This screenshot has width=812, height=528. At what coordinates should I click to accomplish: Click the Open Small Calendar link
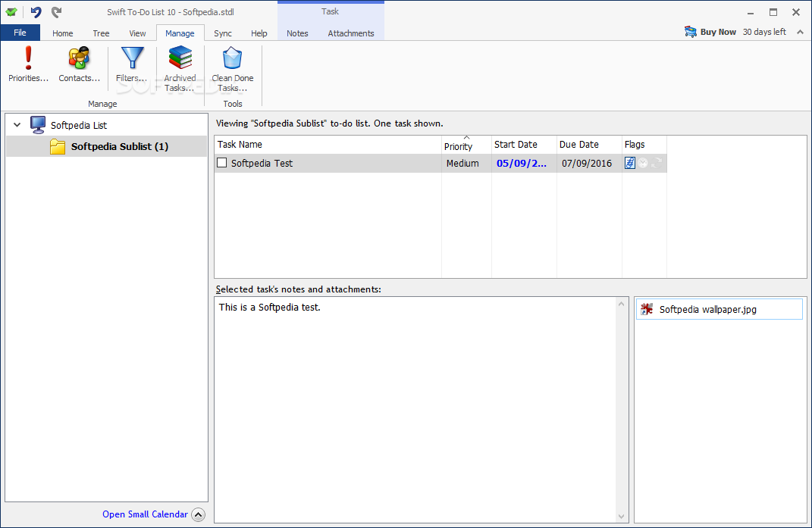pyautogui.click(x=145, y=514)
